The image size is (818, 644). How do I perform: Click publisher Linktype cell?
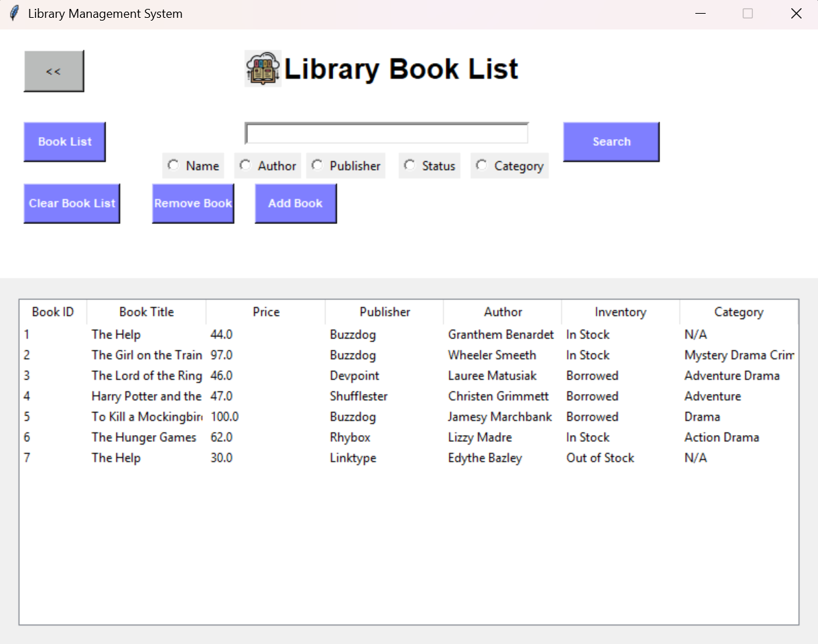(354, 458)
